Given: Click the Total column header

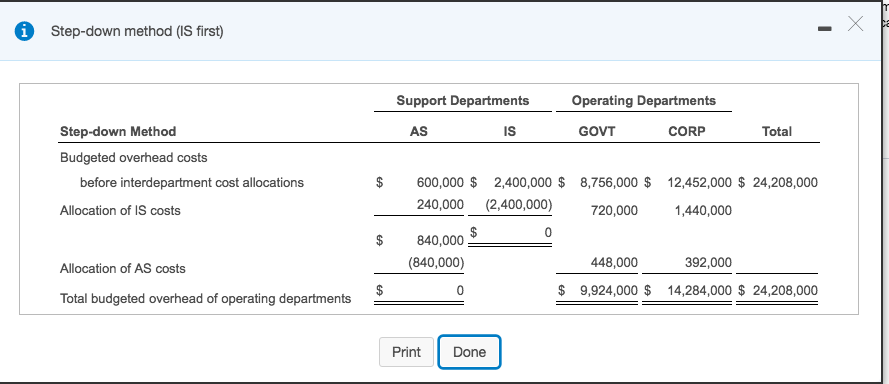Looking at the screenshot, I should pos(777,132).
